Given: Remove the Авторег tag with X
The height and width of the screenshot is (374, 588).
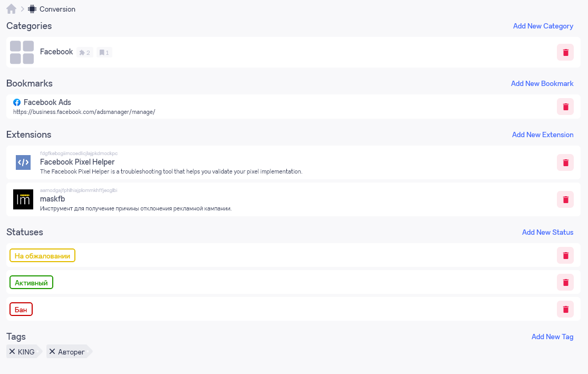Looking at the screenshot, I should (x=52, y=351).
